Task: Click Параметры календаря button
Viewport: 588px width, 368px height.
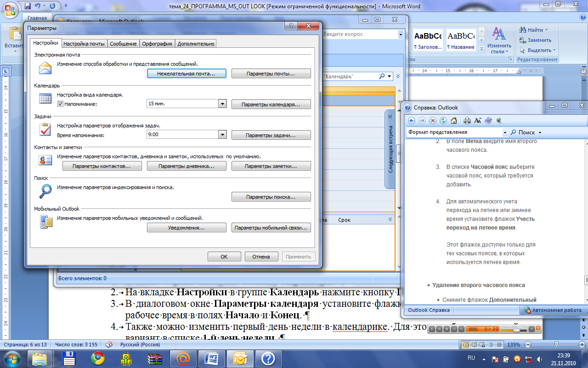Action: tap(271, 104)
